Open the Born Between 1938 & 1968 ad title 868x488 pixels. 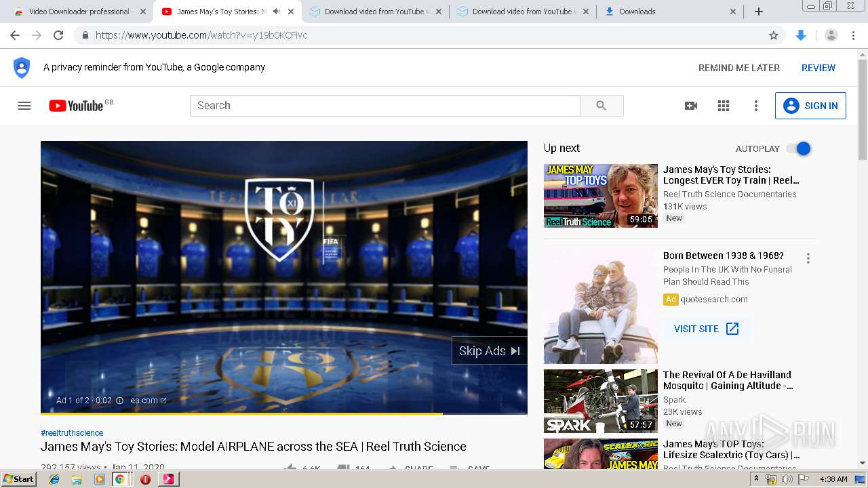tap(724, 256)
